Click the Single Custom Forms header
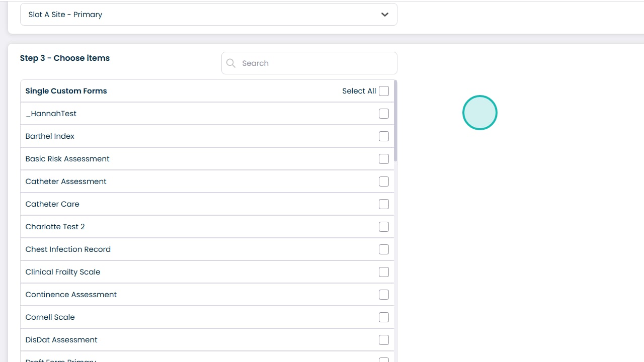The height and width of the screenshot is (362, 644). click(x=66, y=91)
